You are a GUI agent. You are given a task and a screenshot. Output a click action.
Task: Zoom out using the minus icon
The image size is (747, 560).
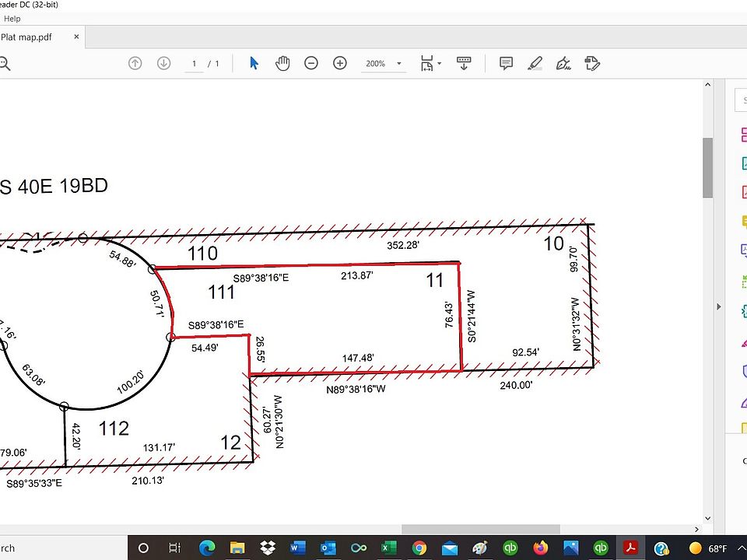[x=311, y=63]
